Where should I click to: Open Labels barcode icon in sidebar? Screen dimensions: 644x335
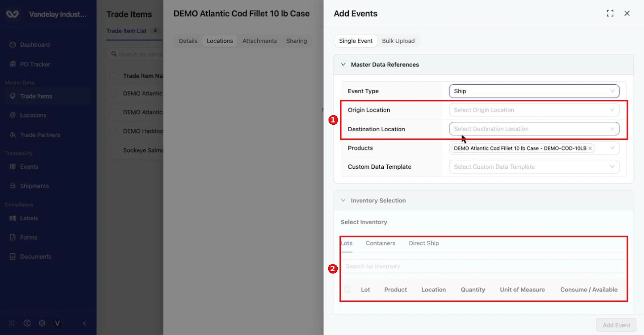[x=13, y=218]
